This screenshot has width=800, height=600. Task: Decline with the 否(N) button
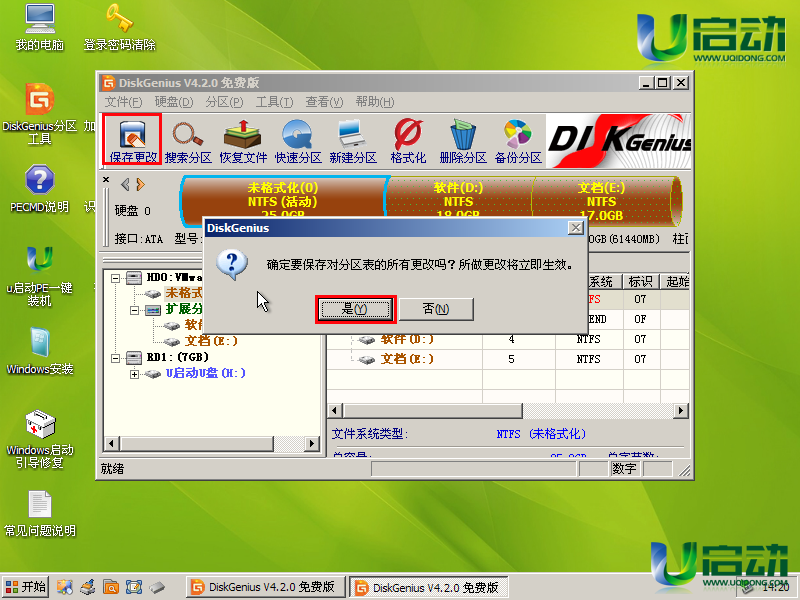click(436, 309)
